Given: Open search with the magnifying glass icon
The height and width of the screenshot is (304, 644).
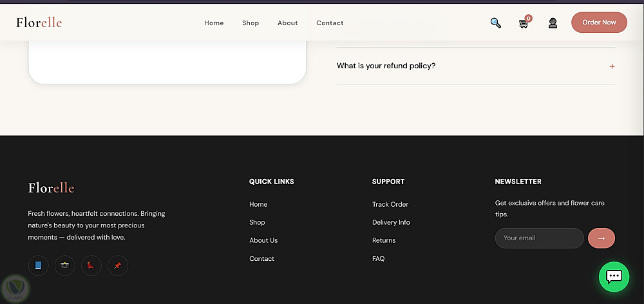Looking at the screenshot, I should pyautogui.click(x=495, y=23).
